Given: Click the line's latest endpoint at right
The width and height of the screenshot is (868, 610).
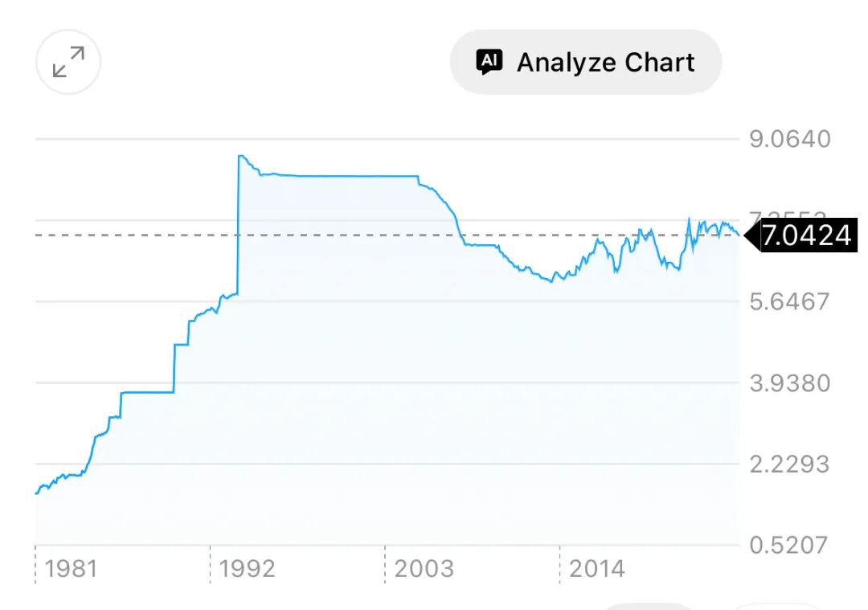Looking at the screenshot, I should 738,235.
